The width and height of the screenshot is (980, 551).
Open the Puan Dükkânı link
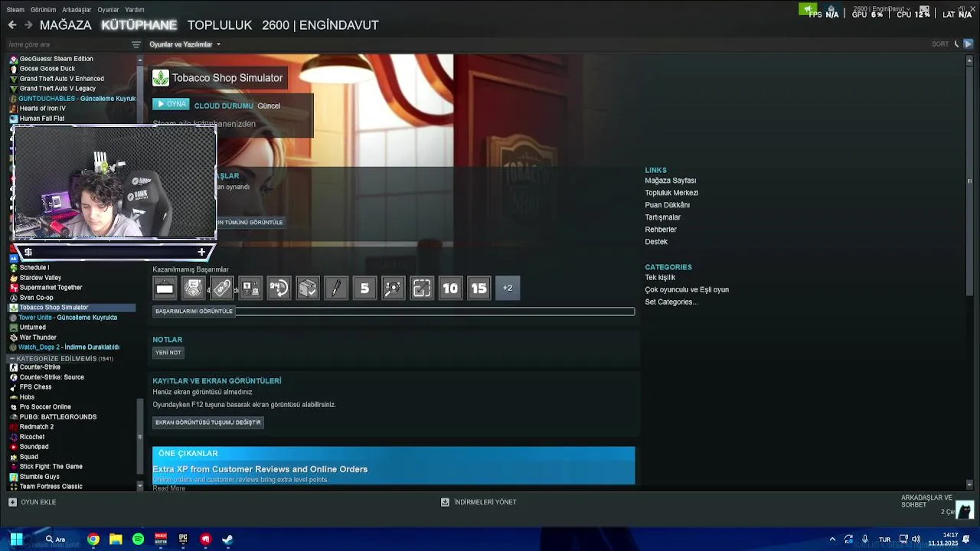(x=668, y=205)
